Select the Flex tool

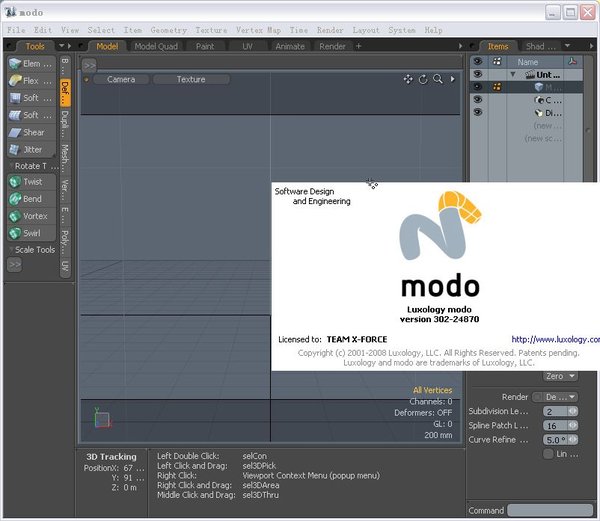31,81
